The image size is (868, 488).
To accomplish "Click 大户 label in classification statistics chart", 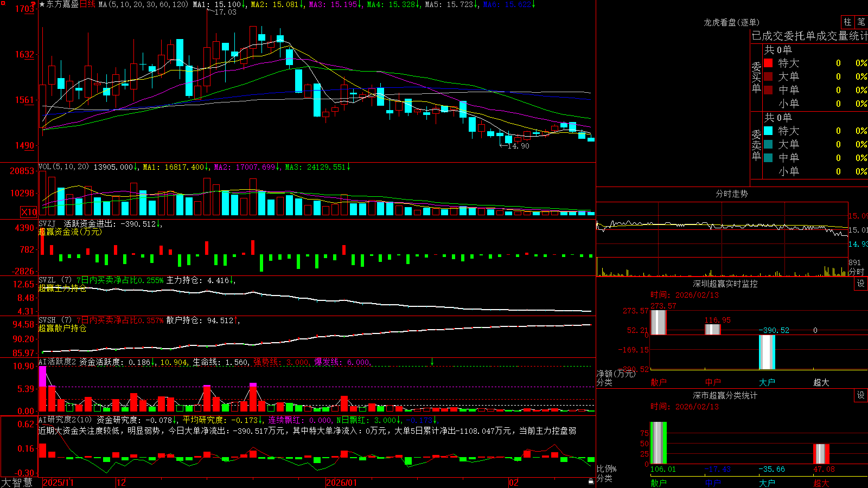I will point(767,483).
